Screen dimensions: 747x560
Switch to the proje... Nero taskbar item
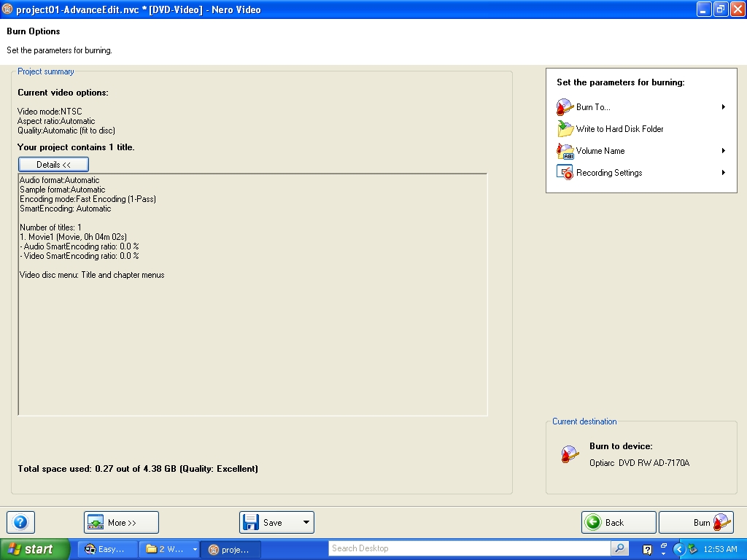click(230, 549)
